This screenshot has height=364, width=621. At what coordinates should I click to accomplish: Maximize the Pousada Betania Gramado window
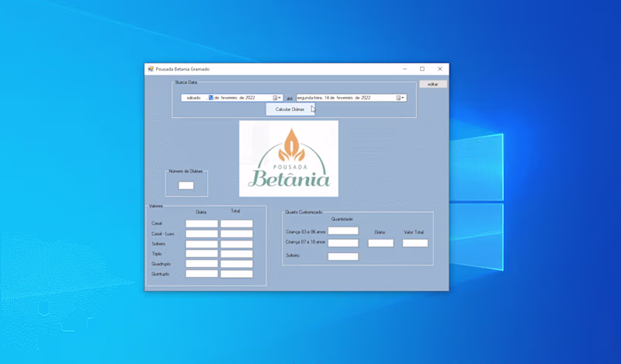(x=422, y=69)
